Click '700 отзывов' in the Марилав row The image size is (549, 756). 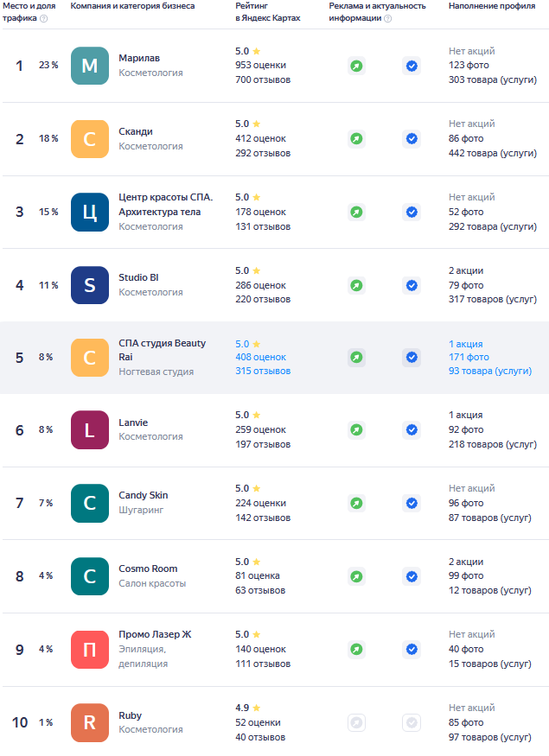[263, 79]
